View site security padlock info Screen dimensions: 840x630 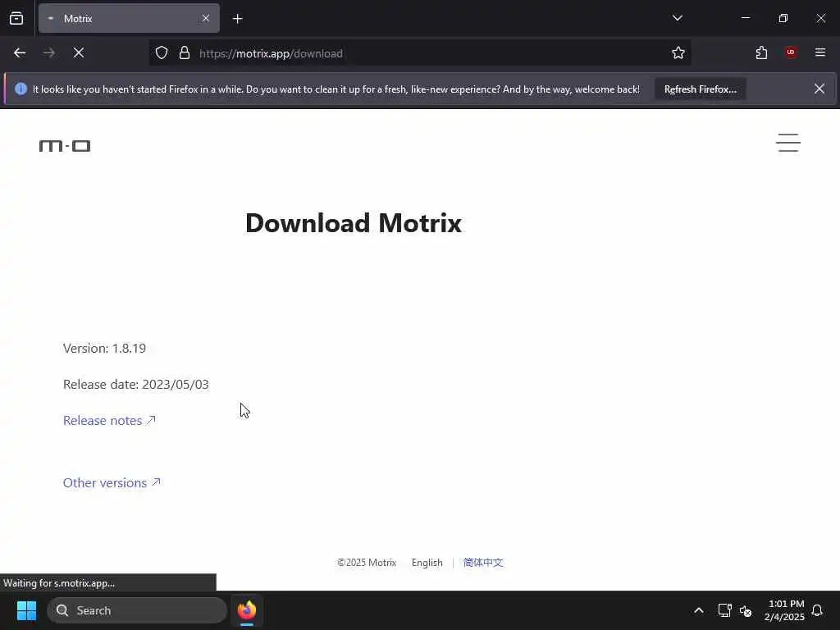[x=185, y=53]
